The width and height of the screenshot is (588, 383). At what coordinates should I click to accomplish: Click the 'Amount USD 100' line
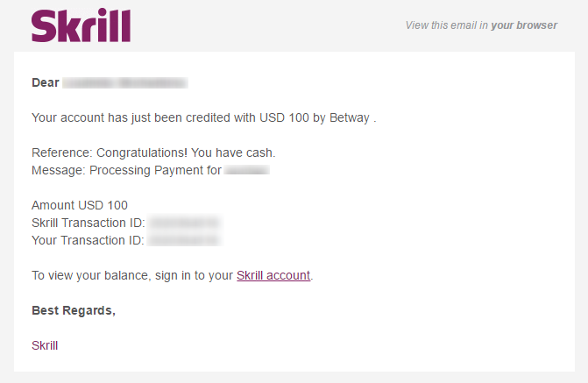80,205
